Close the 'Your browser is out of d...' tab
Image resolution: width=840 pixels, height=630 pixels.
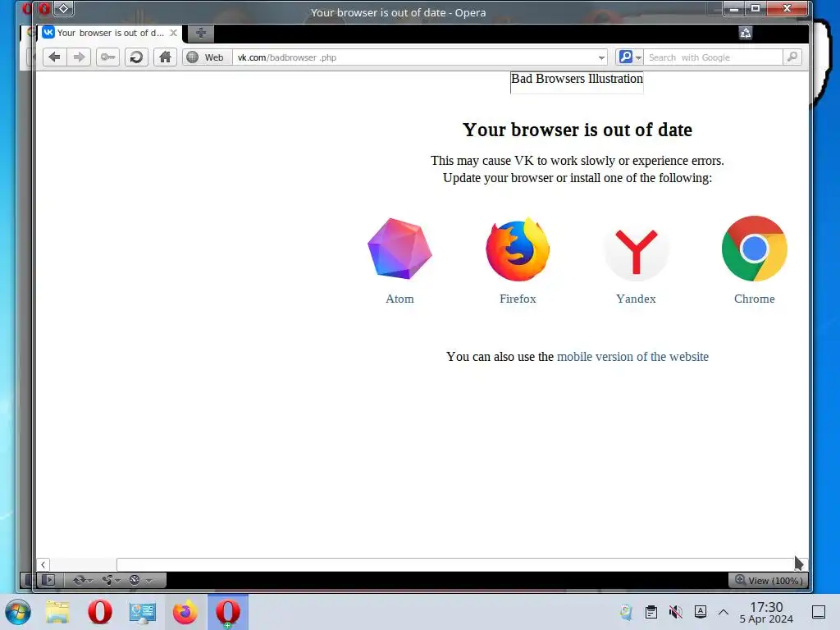[x=174, y=33]
